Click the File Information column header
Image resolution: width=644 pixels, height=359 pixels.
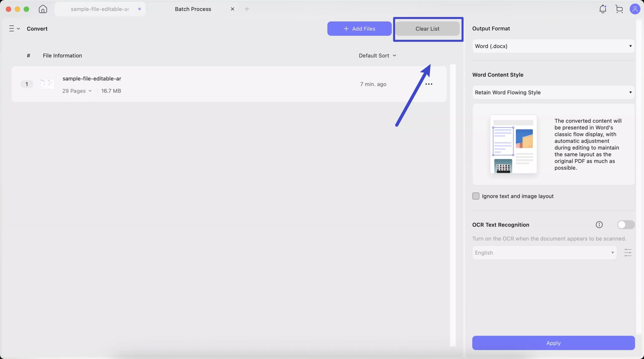[x=62, y=56]
